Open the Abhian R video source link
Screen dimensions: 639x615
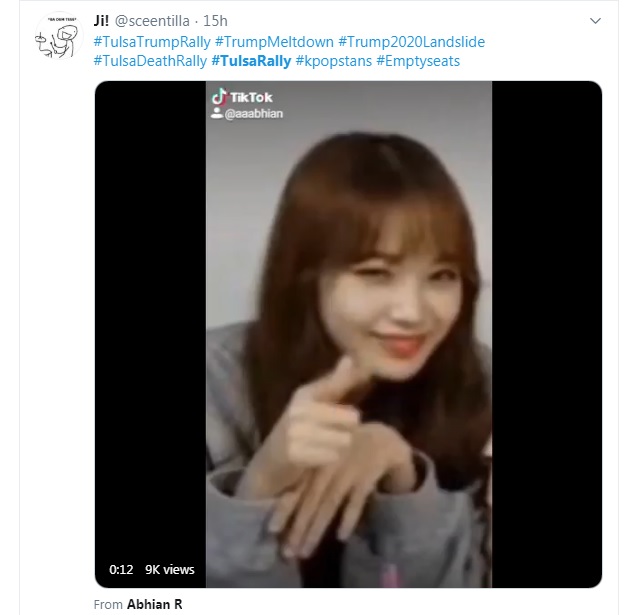tap(154, 604)
